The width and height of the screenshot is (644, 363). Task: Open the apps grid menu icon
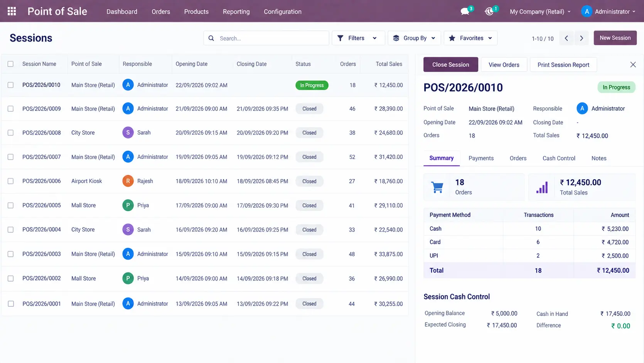pyautogui.click(x=12, y=11)
